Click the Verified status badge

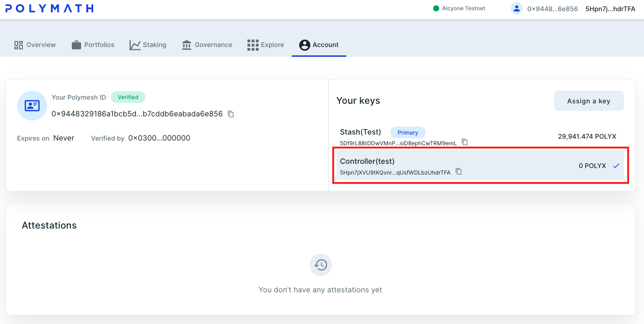[128, 97]
